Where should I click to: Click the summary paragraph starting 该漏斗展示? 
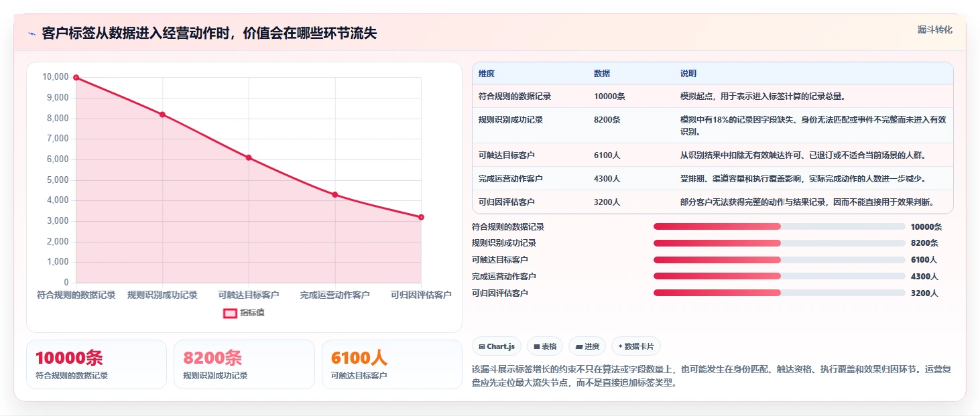point(711,376)
